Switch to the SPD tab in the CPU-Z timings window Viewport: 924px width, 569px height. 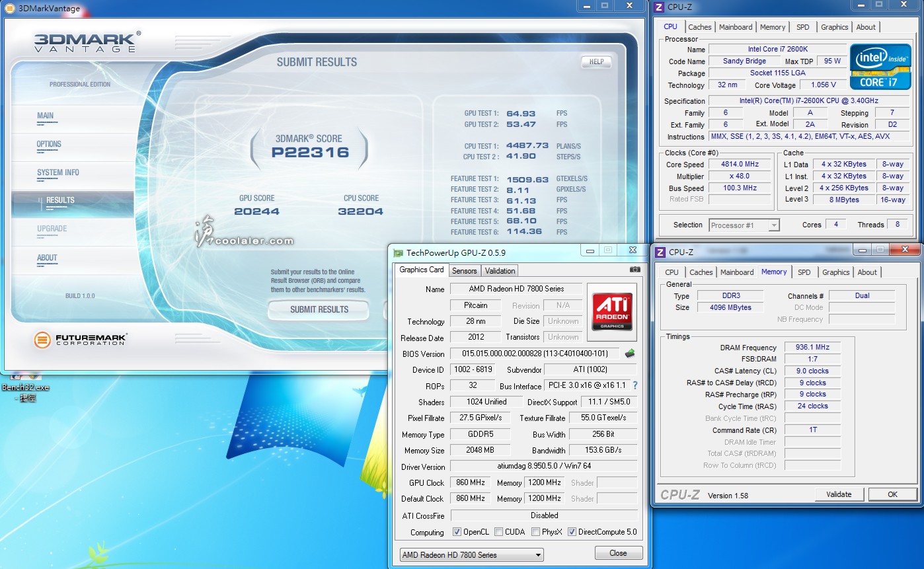click(804, 272)
